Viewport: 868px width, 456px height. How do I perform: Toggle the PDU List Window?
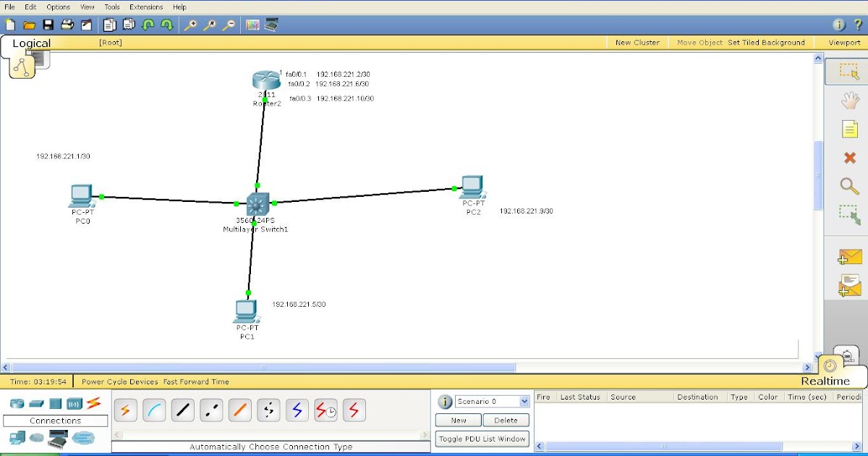[x=482, y=438]
